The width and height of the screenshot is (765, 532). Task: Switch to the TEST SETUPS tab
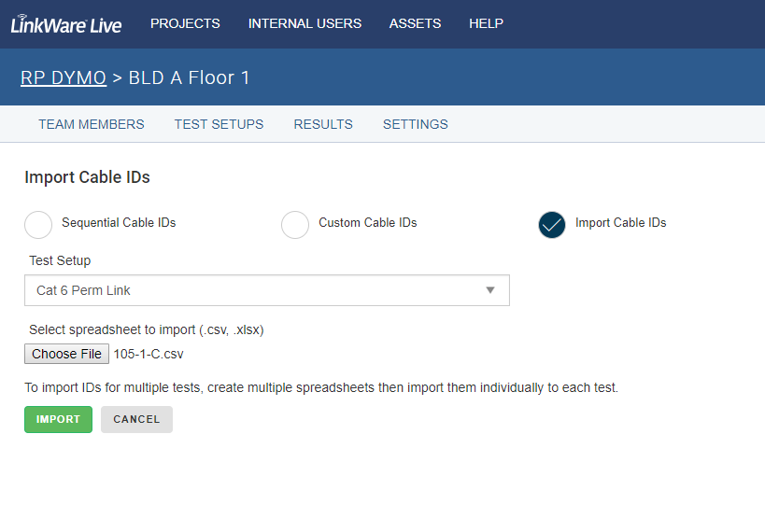tap(220, 124)
